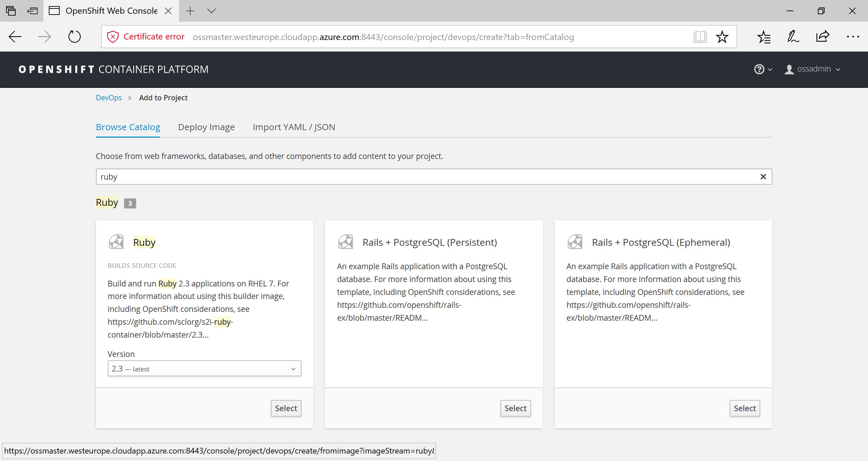Screen dimensions: 868x461
Task: Click the Ruby builder image icon
Action: tap(116, 242)
